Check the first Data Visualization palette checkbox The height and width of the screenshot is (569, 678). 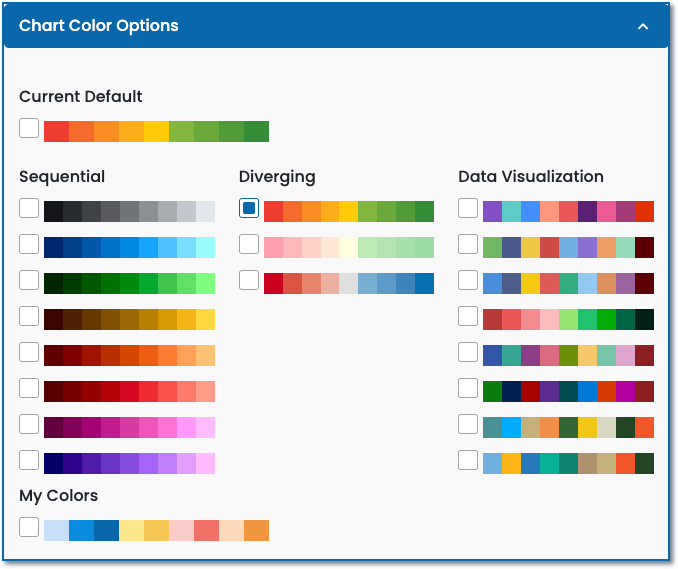[x=468, y=209]
